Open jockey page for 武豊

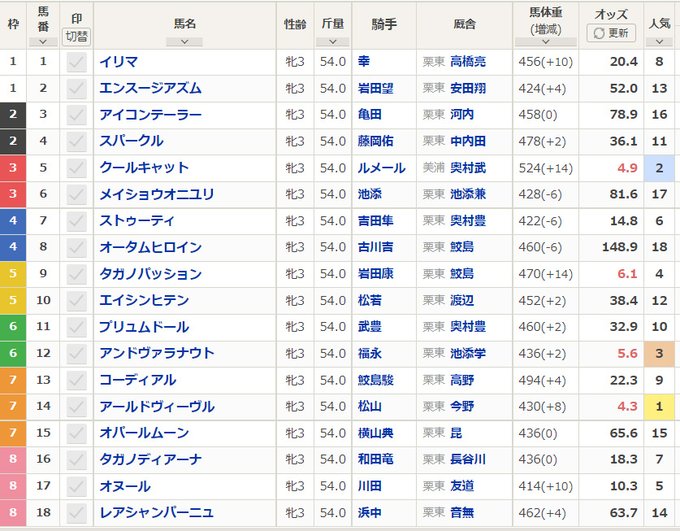(x=369, y=327)
